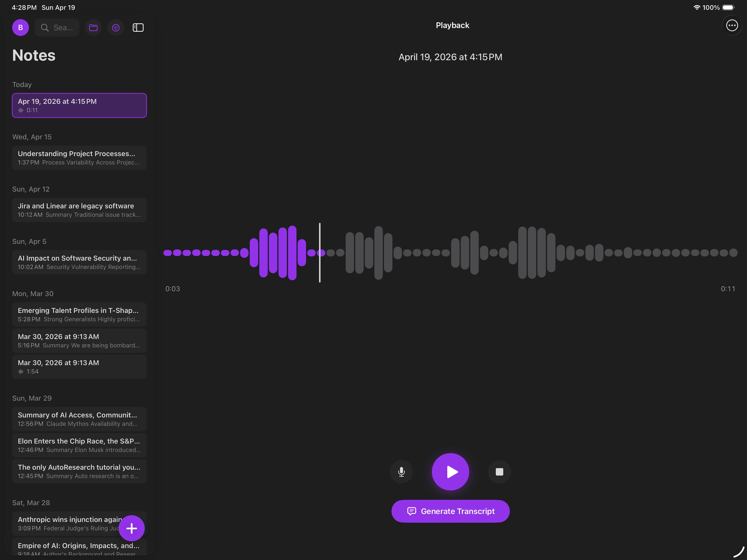Viewport: 747px width, 560px height.
Task: Click the Sun, Mar 29 section header
Action: click(x=32, y=398)
